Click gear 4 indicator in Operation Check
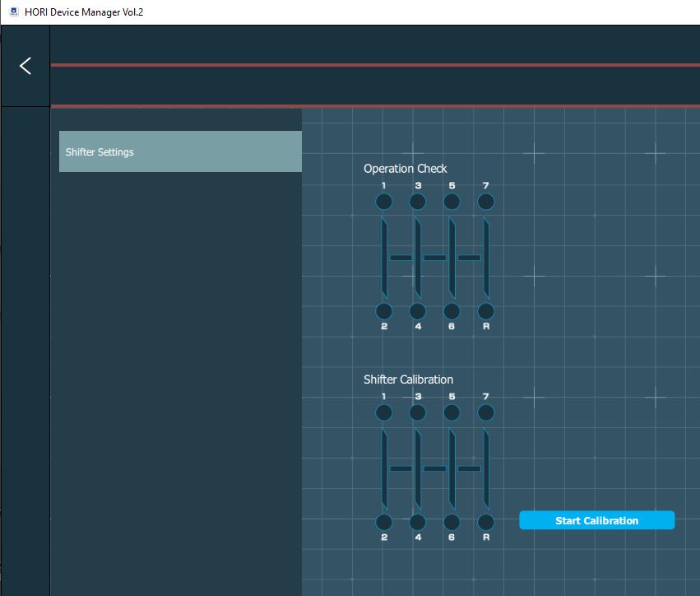This screenshot has width=700, height=596. pos(418,311)
